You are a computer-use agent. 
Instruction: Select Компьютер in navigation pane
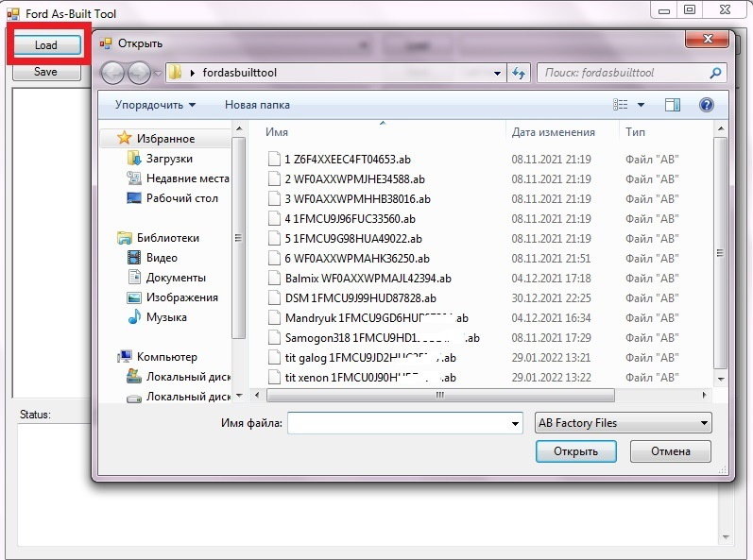tap(166, 357)
